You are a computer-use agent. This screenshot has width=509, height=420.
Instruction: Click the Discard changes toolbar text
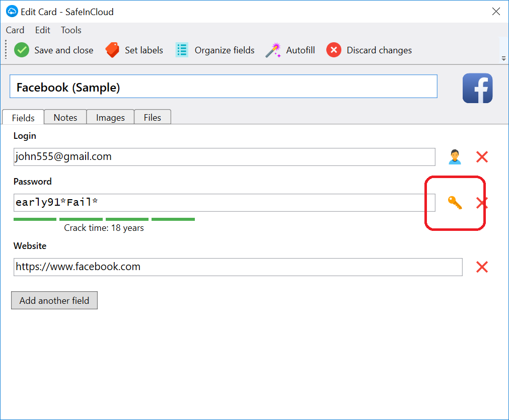(x=379, y=50)
